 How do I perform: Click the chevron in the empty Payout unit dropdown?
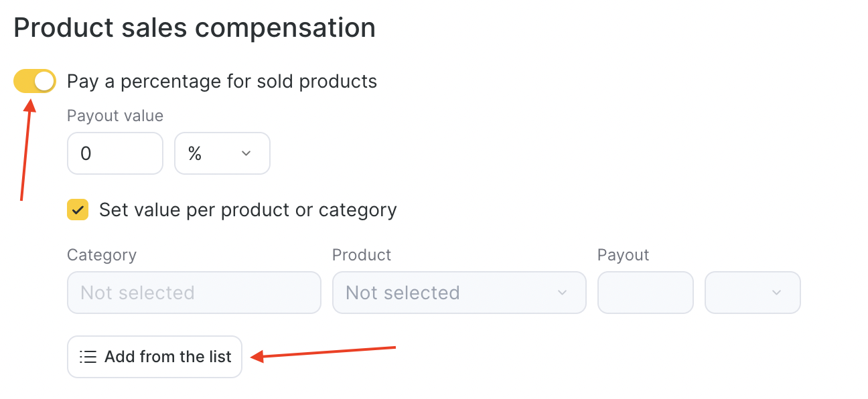coord(776,293)
